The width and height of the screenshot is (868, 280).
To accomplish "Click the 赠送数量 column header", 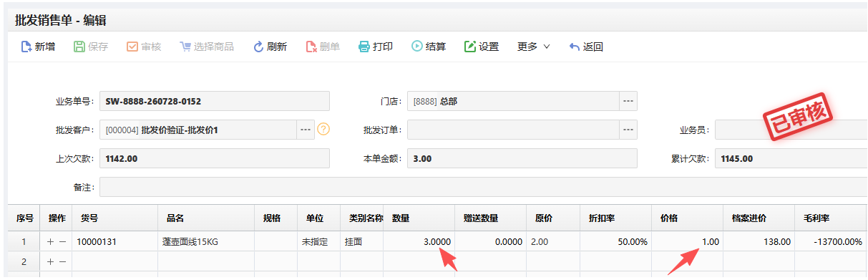I will coord(490,218).
